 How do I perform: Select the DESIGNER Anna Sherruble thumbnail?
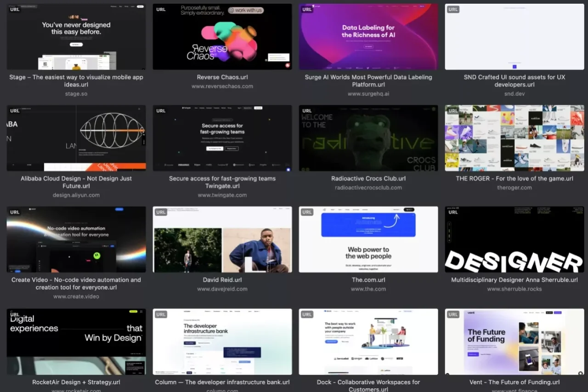[514, 239]
